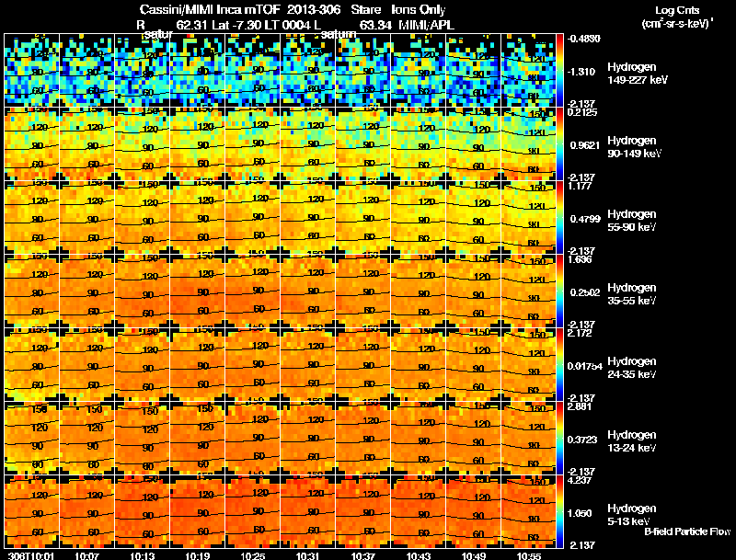736x560 pixels.
Task: Select the 'Hydrogen 55-90 keV' row label
Action: tap(632, 221)
